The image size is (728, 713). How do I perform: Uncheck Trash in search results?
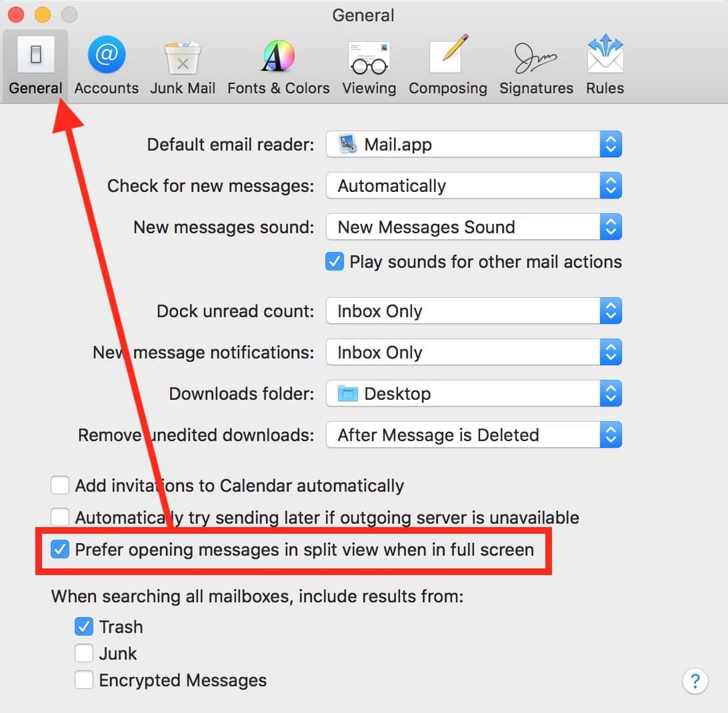click(x=84, y=626)
